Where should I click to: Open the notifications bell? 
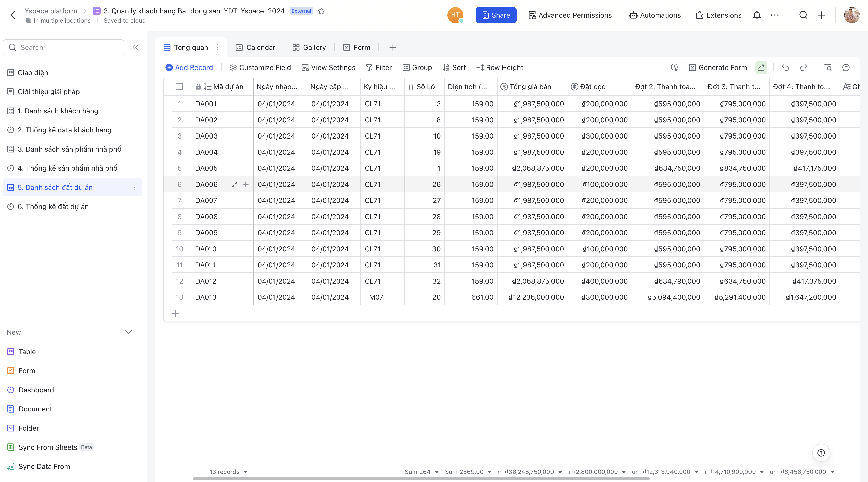[x=757, y=15]
